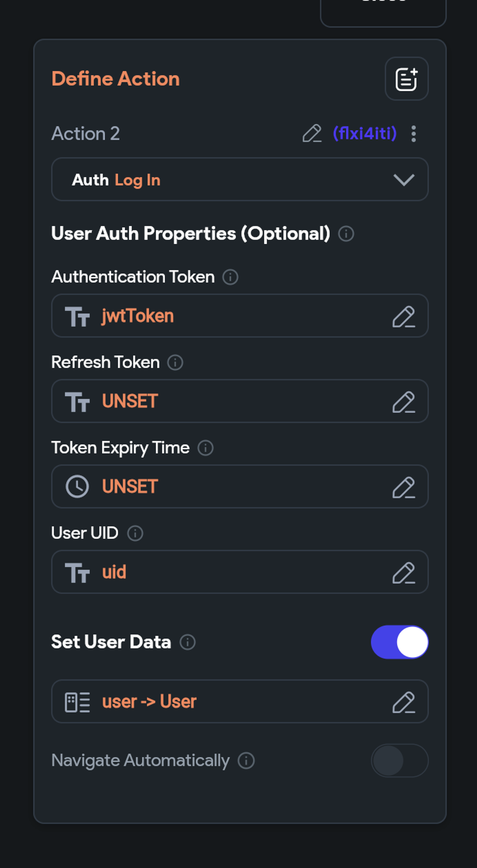Image resolution: width=477 pixels, height=868 pixels.
Task: Click the (flxi4iti) action ID link
Action: coord(365,133)
